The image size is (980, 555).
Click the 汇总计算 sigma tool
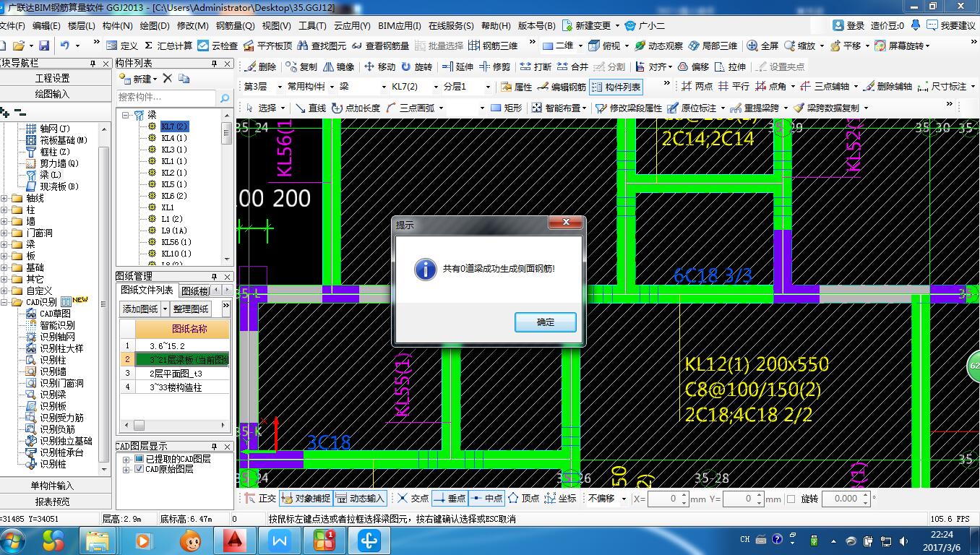(168, 46)
